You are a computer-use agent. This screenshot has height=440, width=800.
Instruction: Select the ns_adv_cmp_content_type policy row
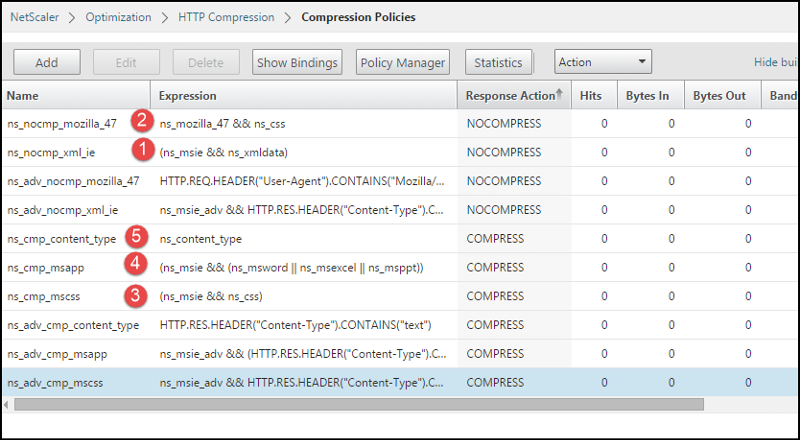point(400,325)
